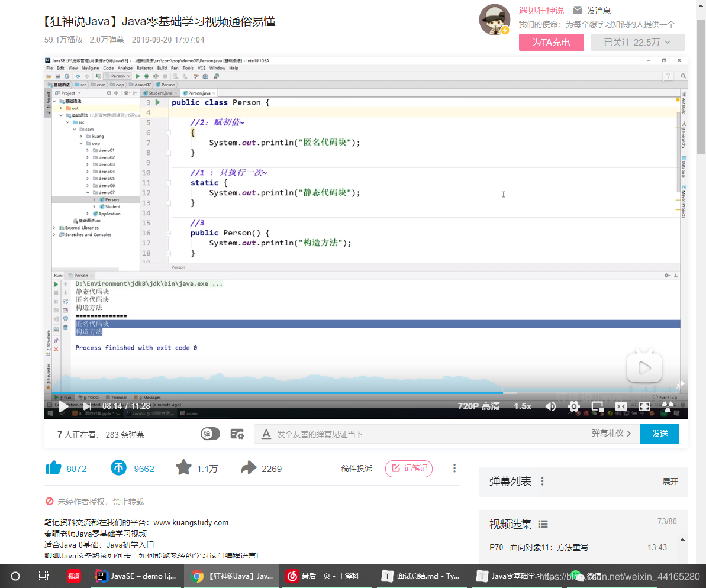Open the Person run configuration dropdown

click(118, 76)
